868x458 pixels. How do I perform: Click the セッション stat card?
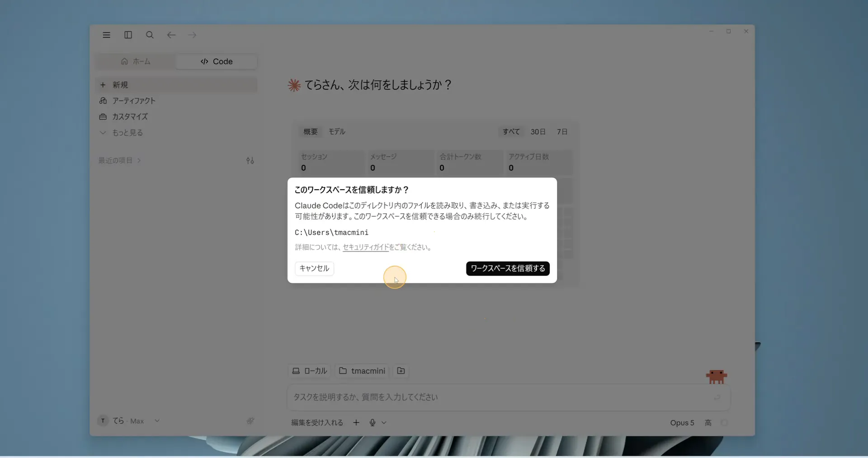pyautogui.click(x=331, y=163)
